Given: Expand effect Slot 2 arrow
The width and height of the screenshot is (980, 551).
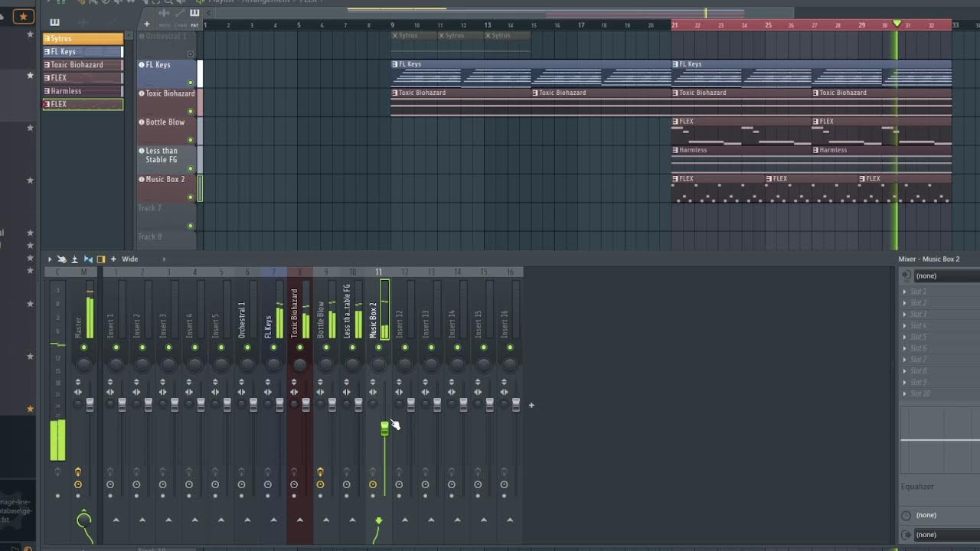Looking at the screenshot, I should 905,303.
